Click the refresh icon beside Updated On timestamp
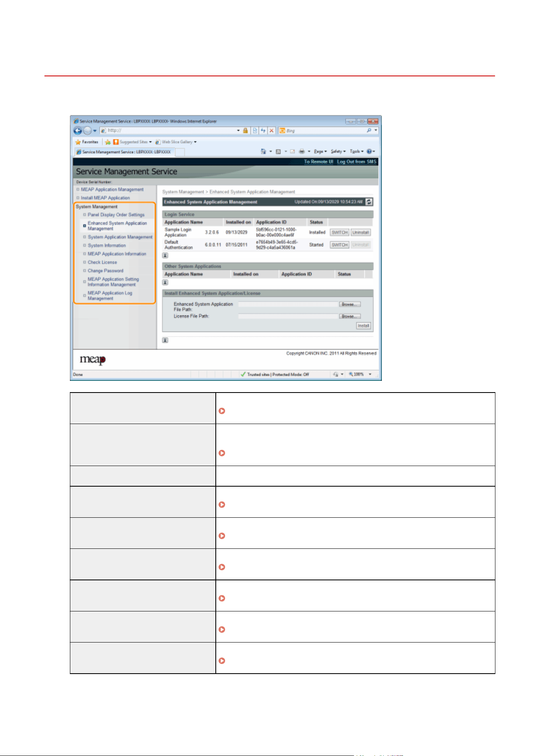The height and width of the screenshot is (756, 535). pyautogui.click(x=369, y=202)
